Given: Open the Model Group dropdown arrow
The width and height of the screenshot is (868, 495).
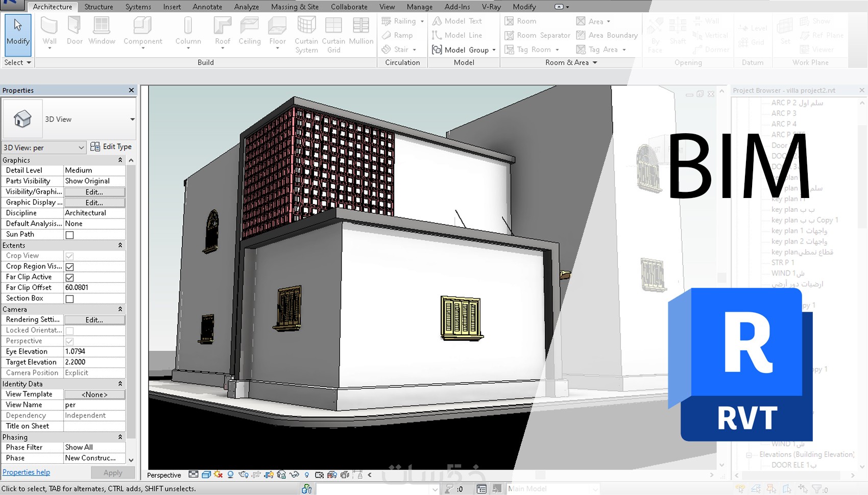Looking at the screenshot, I should click(494, 50).
